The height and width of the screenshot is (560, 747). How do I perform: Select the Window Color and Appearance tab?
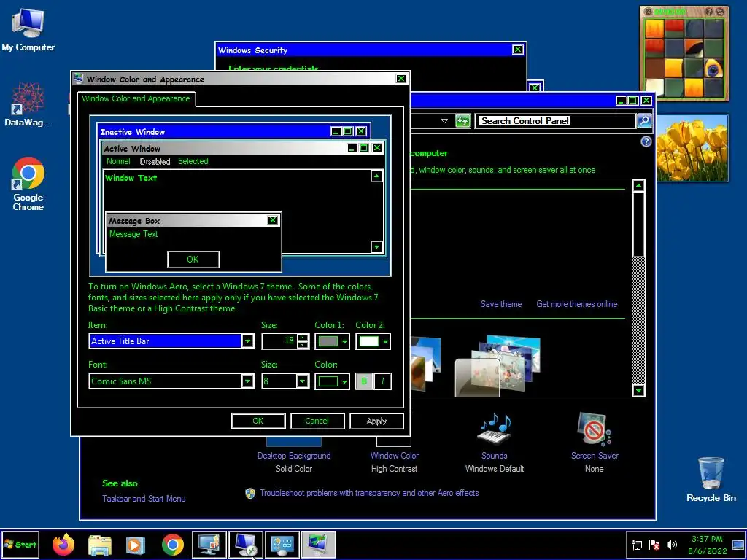coord(136,98)
